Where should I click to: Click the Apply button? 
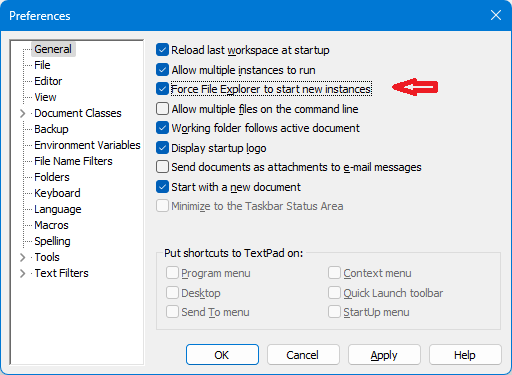384,355
